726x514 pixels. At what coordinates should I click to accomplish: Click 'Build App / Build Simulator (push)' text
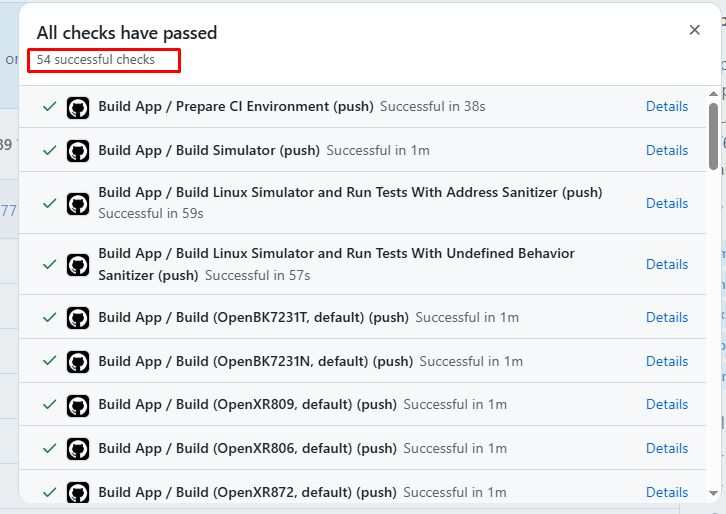(209, 150)
